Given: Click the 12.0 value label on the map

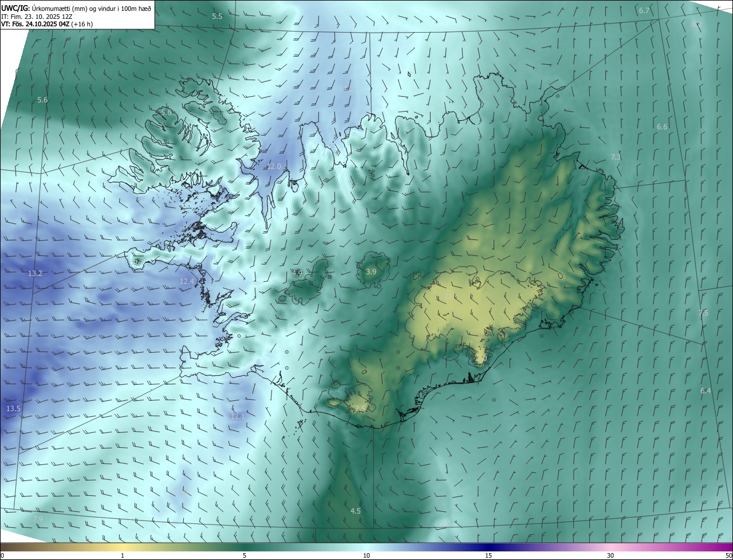Looking at the screenshot, I should [x=274, y=166].
